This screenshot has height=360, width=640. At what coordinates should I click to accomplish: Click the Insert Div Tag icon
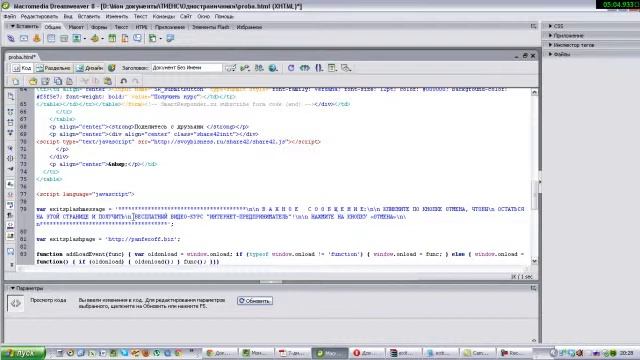pyautogui.click(x=64, y=38)
